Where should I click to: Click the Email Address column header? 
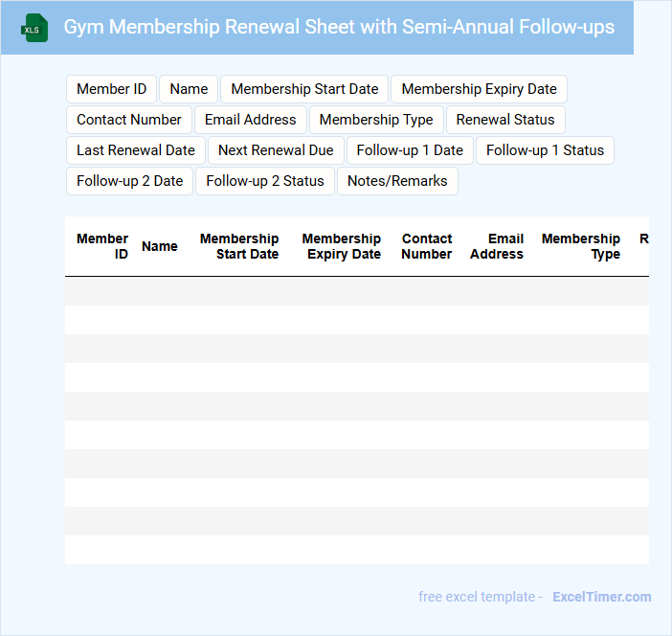click(497, 246)
